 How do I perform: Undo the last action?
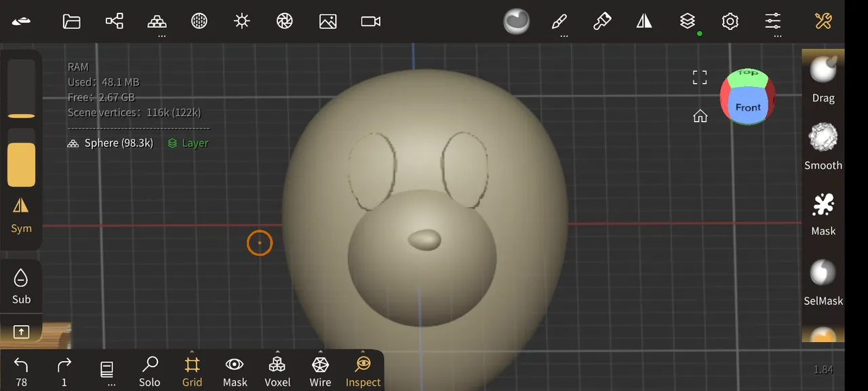pos(21,371)
